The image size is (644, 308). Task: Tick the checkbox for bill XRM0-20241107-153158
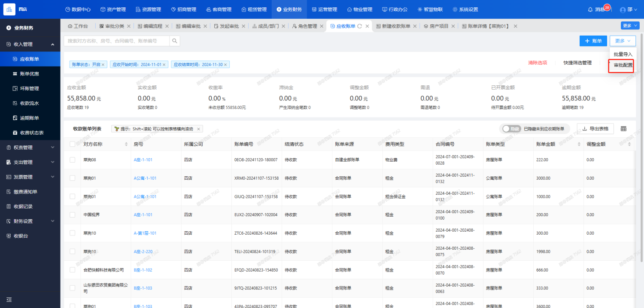point(72,178)
